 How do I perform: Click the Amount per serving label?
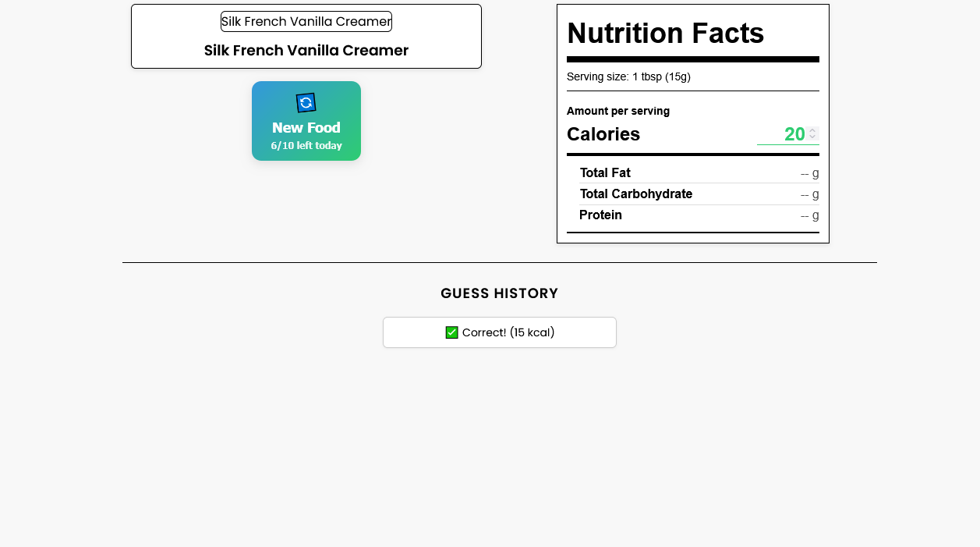tap(618, 111)
